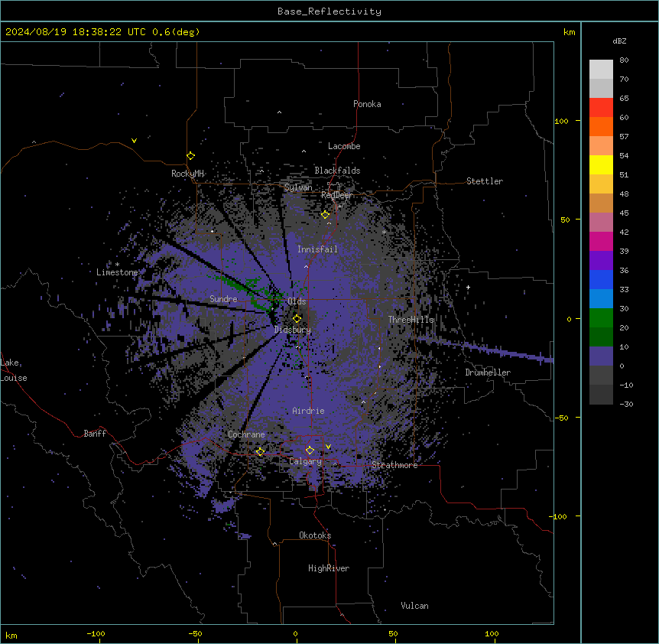This screenshot has width=659, height=644.
Task: Choose the slate purple 0-10 dBZ legend swatch
Action: [601, 356]
